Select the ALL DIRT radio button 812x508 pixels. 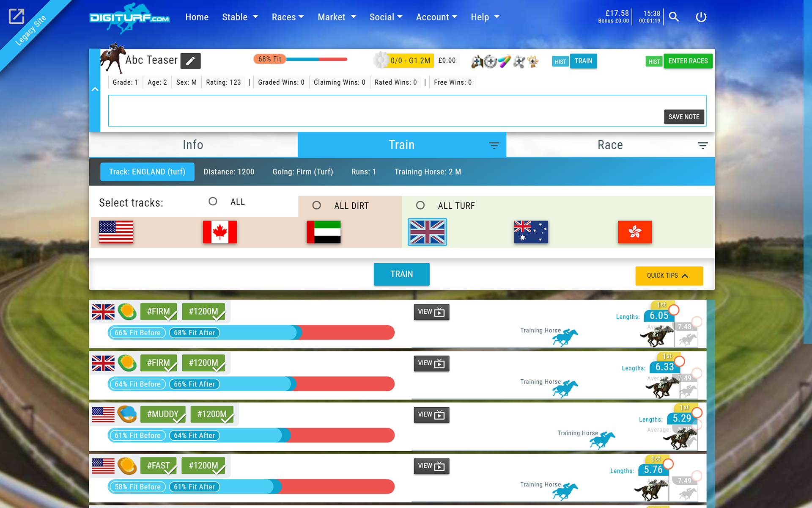tap(316, 205)
